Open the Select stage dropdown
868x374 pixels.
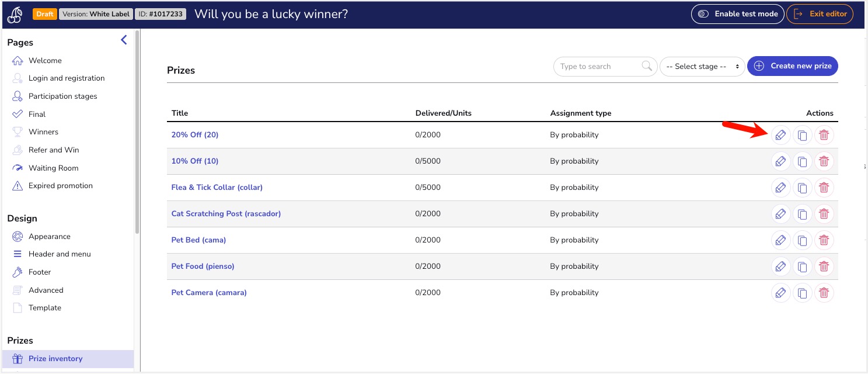point(703,67)
